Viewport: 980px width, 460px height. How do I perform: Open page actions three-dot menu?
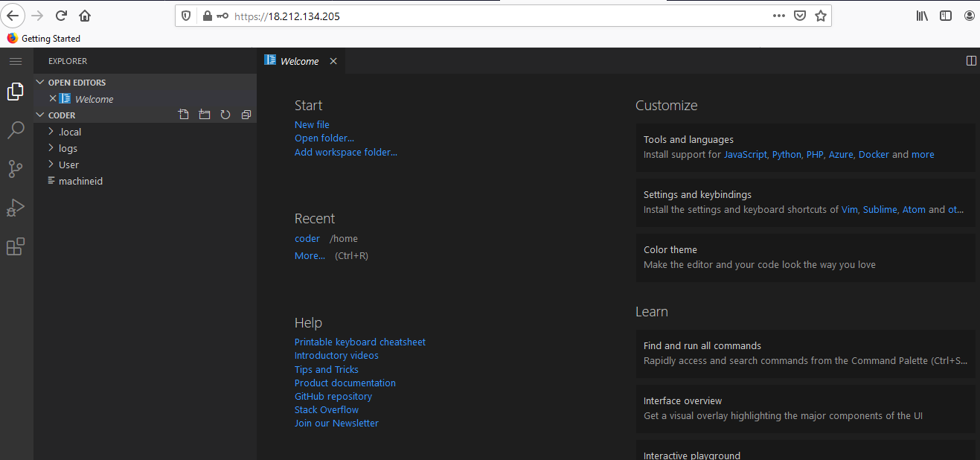779,16
